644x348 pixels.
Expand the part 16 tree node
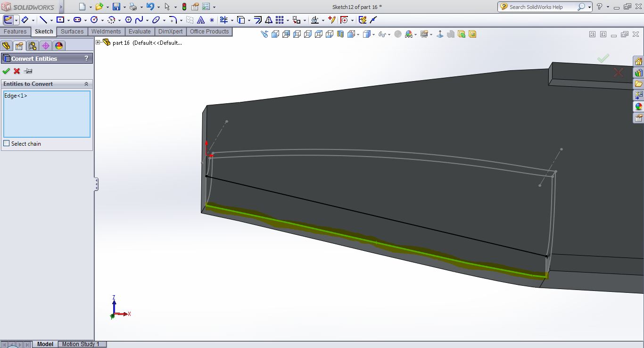click(x=98, y=42)
